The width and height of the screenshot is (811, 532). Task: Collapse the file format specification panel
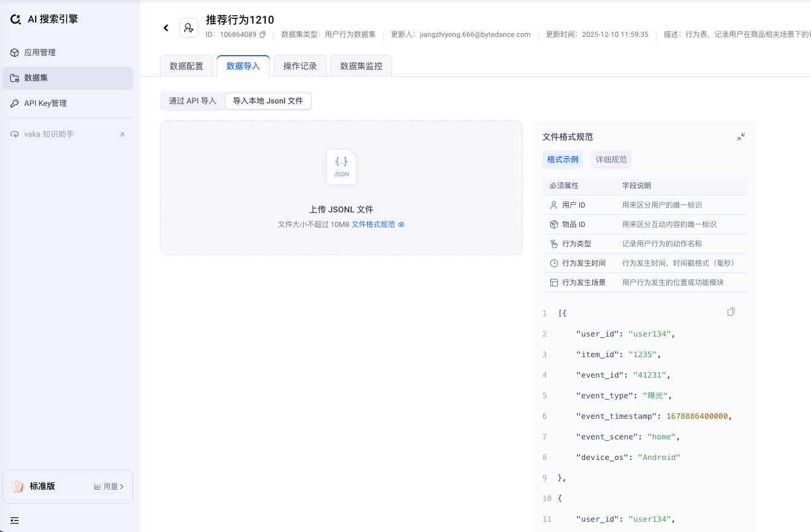741,137
